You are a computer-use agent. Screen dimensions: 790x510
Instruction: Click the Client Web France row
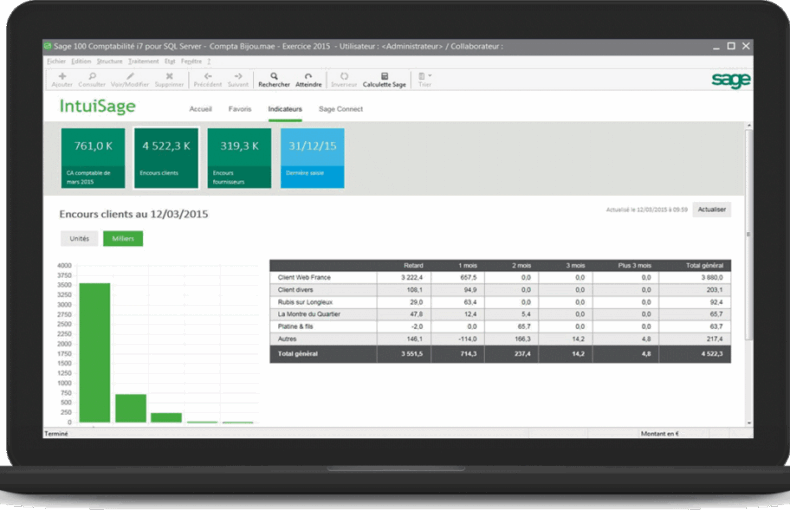tap(500, 278)
